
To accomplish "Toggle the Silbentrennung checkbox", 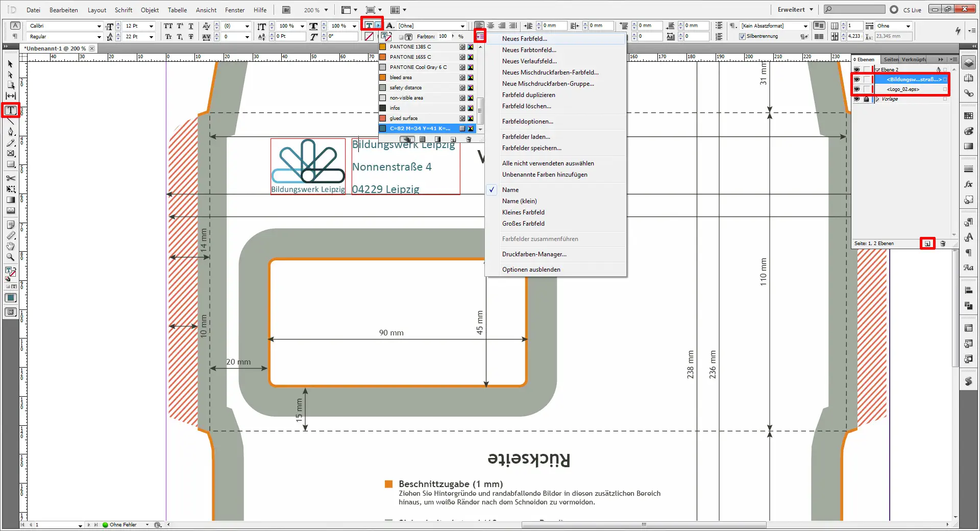I will click(x=742, y=36).
